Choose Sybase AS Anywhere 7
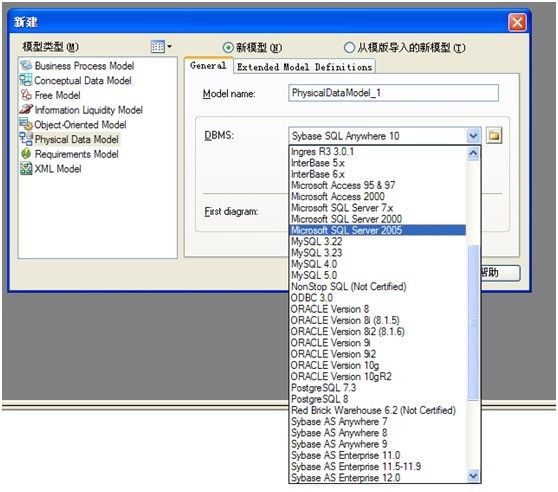The width and height of the screenshot is (558, 492). 378,422
